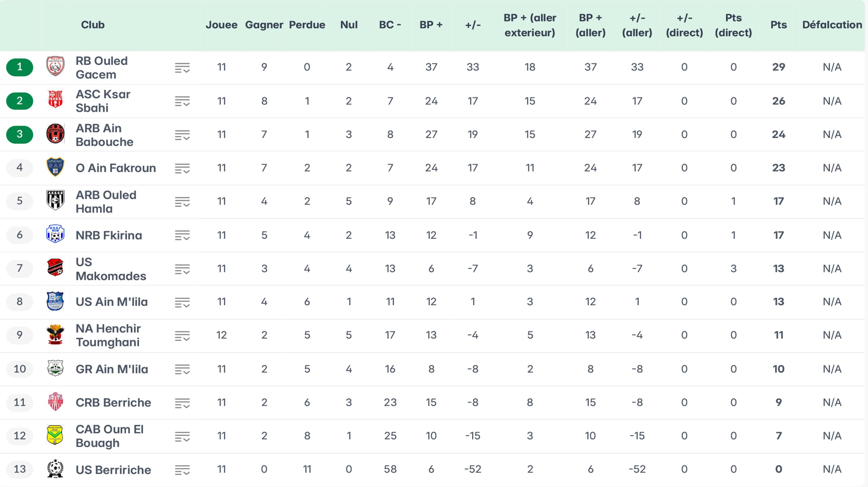The image size is (868, 487).
Task: Expand details for CRB Berriche row
Action: (x=182, y=403)
